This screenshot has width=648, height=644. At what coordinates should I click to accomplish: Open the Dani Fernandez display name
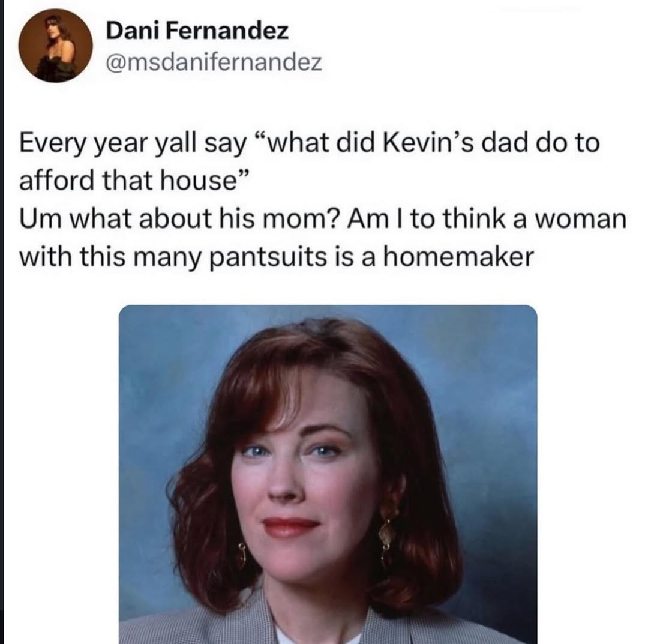click(x=197, y=31)
